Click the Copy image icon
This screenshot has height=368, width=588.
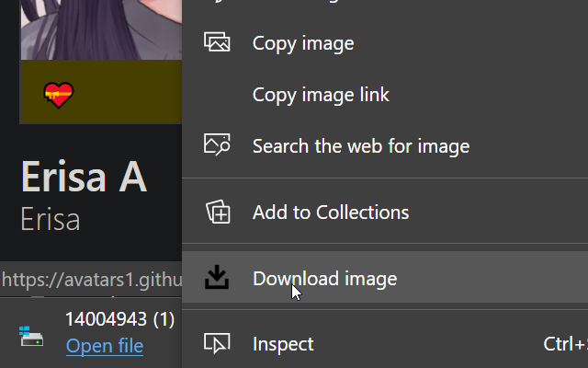pyautogui.click(x=217, y=42)
